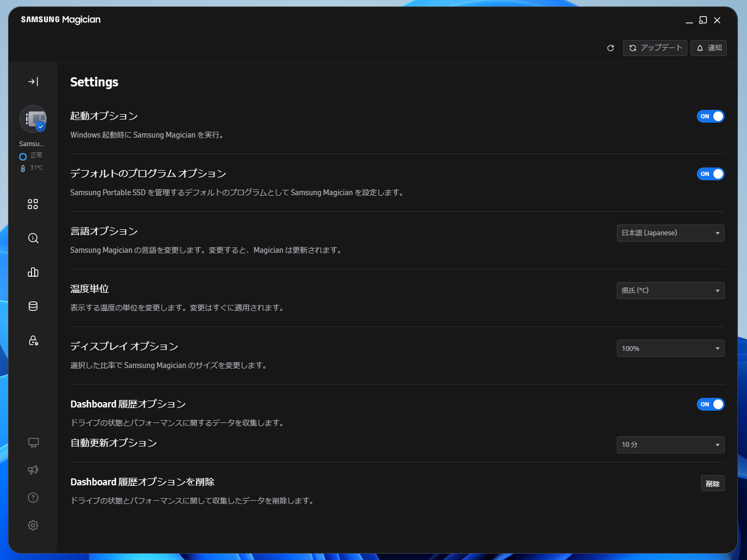
Task: Open the 日本語 (Japanese) language dropdown
Action: 671,233
